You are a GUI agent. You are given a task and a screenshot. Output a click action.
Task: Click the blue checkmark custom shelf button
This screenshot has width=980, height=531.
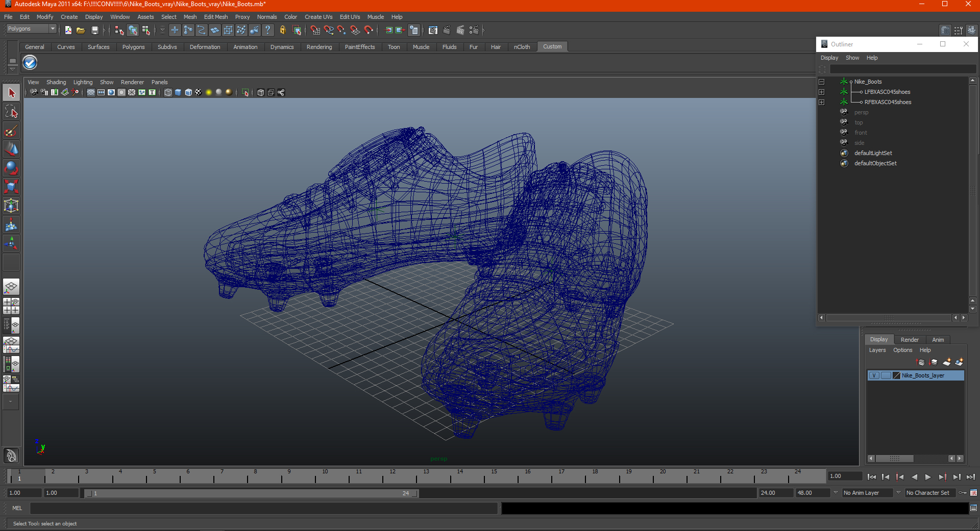coord(30,63)
